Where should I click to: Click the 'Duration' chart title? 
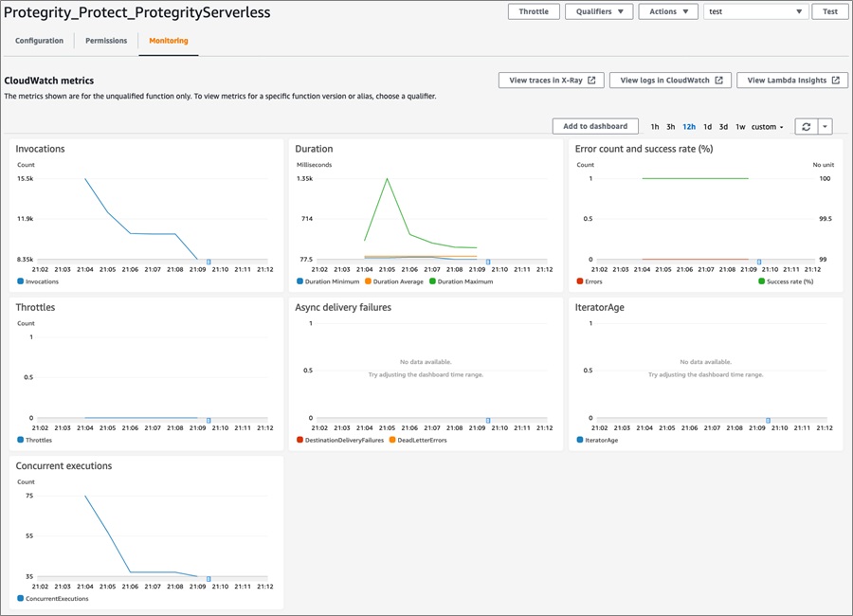click(314, 149)
